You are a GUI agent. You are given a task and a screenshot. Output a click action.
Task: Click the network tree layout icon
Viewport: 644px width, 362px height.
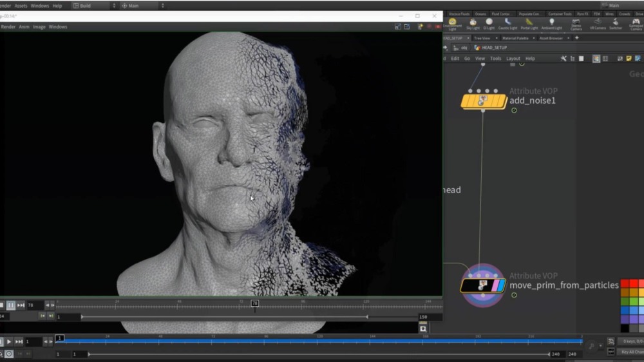tap(573, 59)
